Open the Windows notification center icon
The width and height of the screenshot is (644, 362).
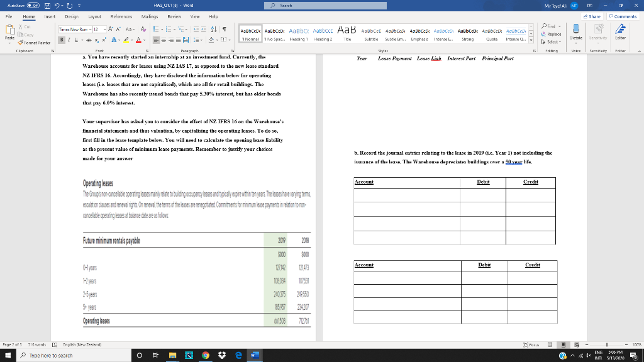[633, 356]
